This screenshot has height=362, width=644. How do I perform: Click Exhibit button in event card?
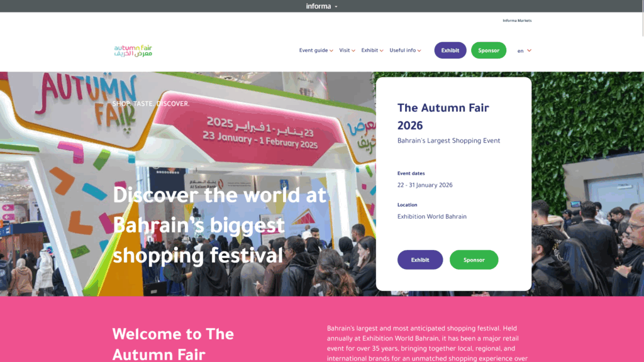click(x=420, y=260)
